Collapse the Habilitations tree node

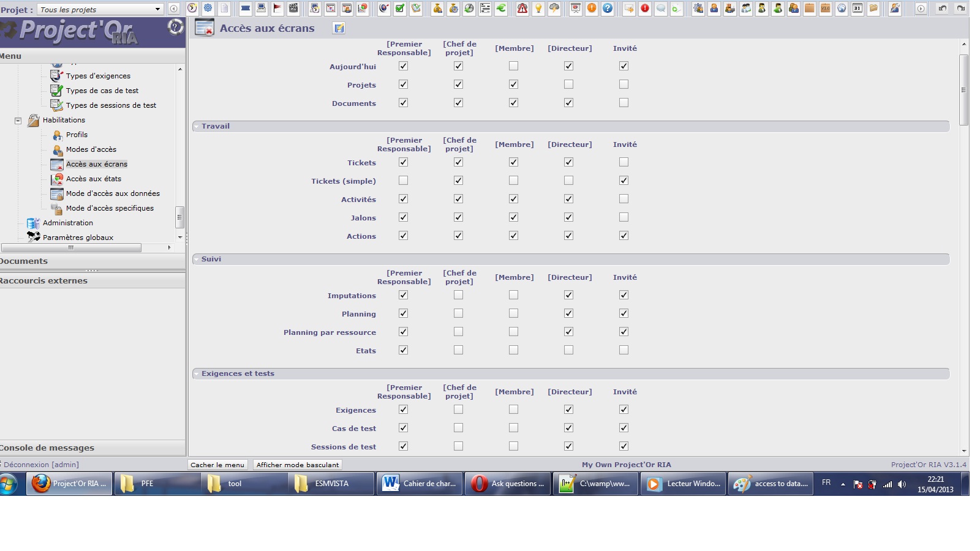[18, 121]
